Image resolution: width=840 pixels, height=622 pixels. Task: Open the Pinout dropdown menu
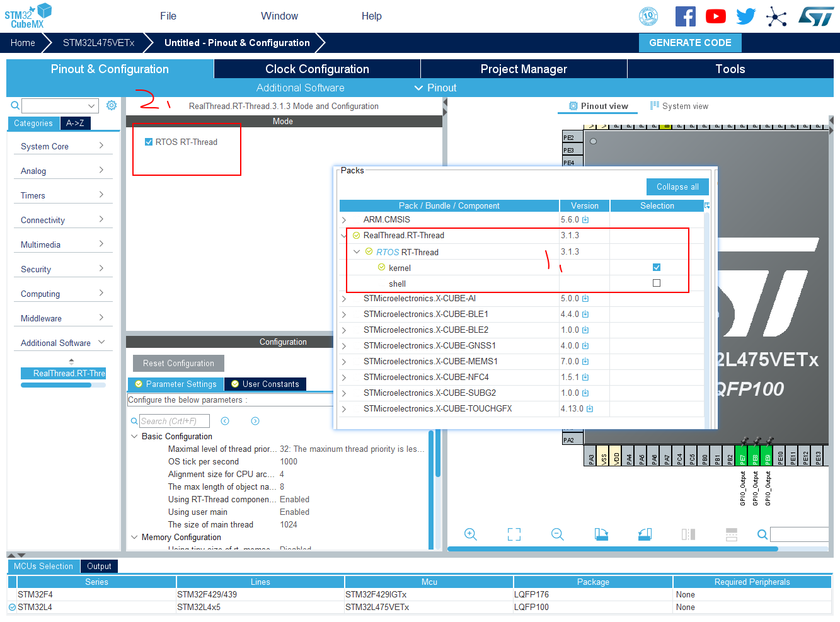tap(435, 88)
